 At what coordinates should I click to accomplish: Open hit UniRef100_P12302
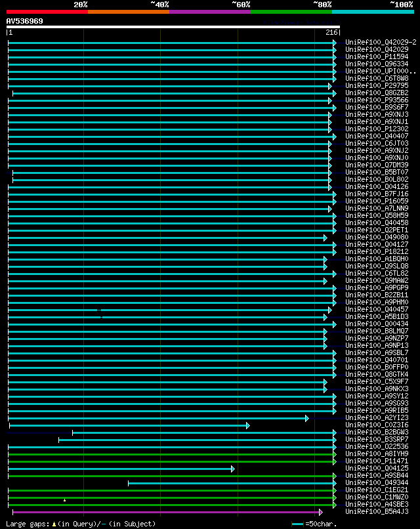(x=377, y=129)
